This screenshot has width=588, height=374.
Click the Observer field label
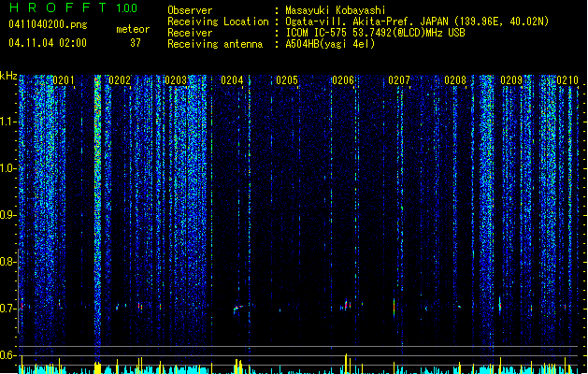(x=190, y=10)
